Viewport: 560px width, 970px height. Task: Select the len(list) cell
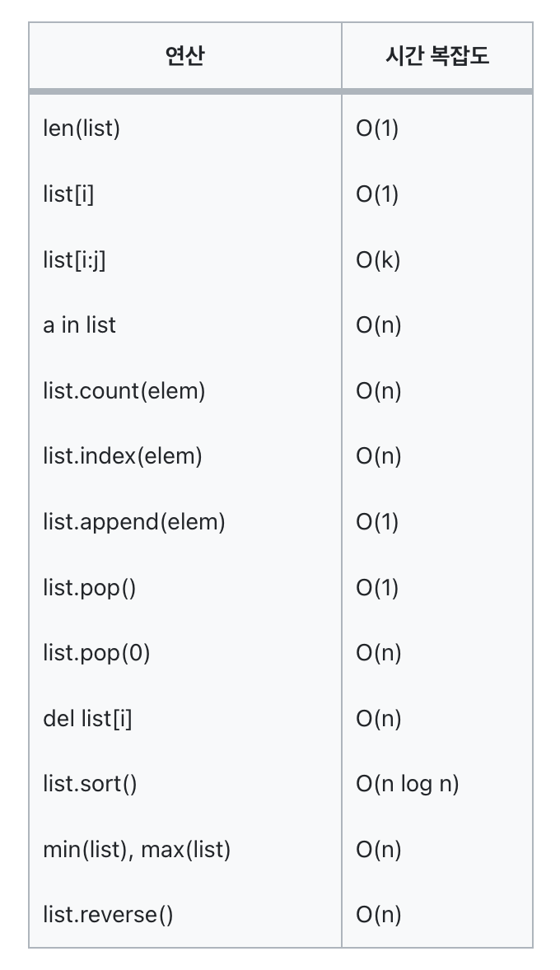pyautogui.click(x=185, y=128)
